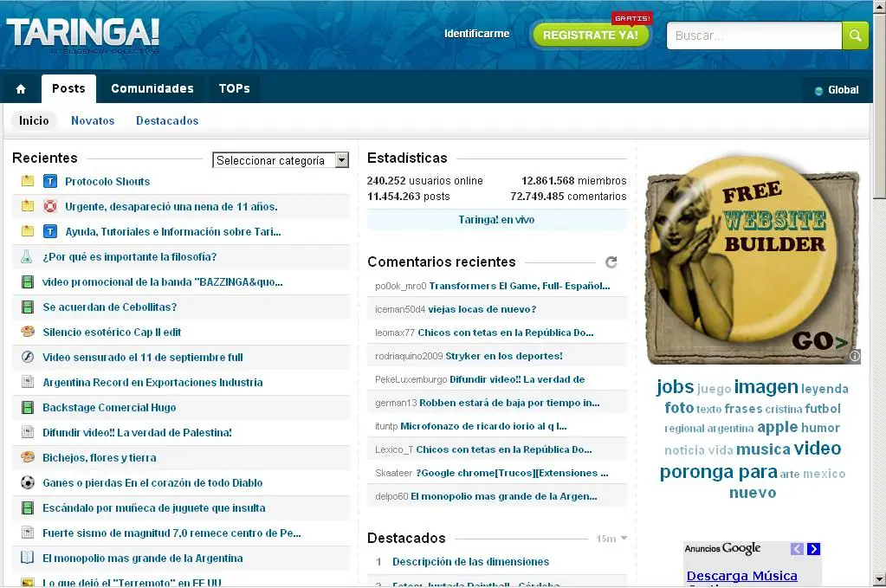886x588 pixels.
Task: Click the palette icon on "Bichejos, flores y tierra"
Action: click(x=29, y=458)
